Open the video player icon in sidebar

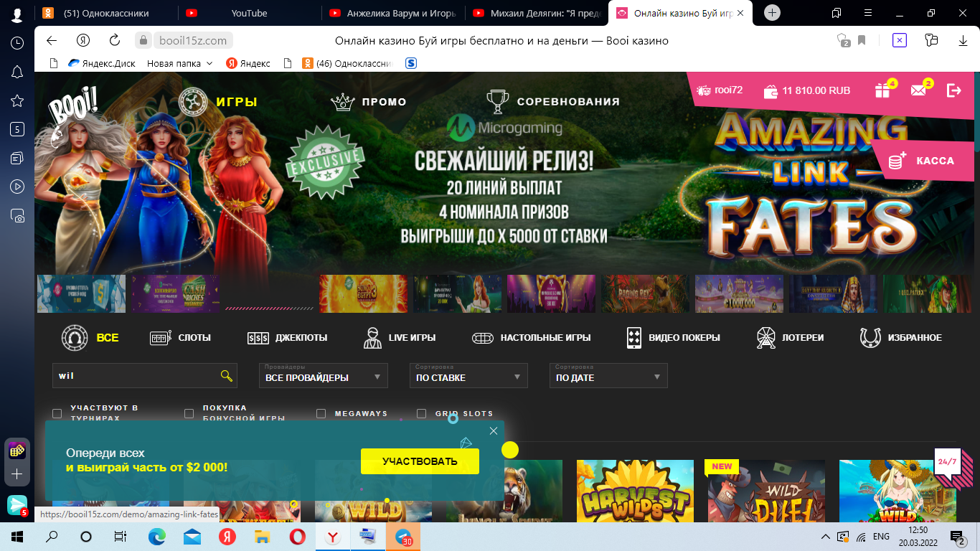[x=17, y=187]
